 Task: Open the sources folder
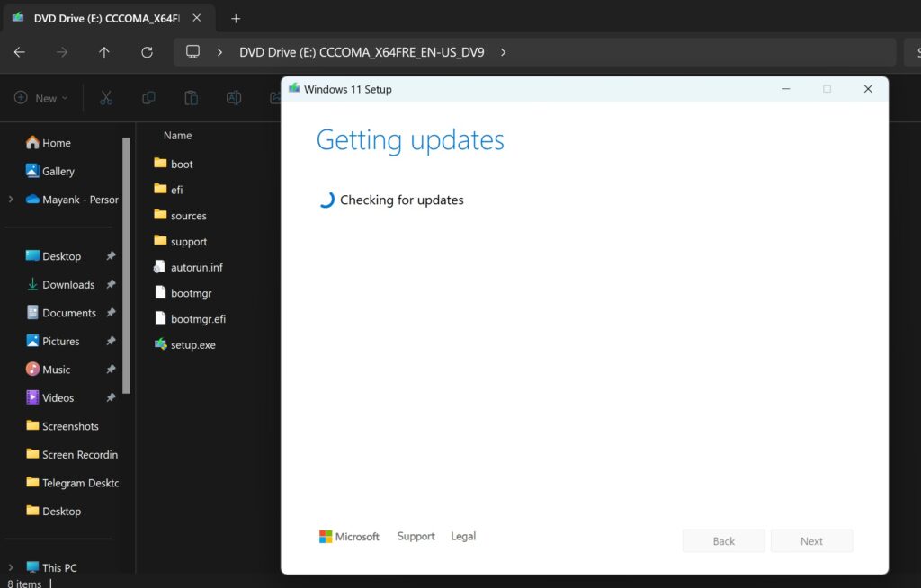188,216
